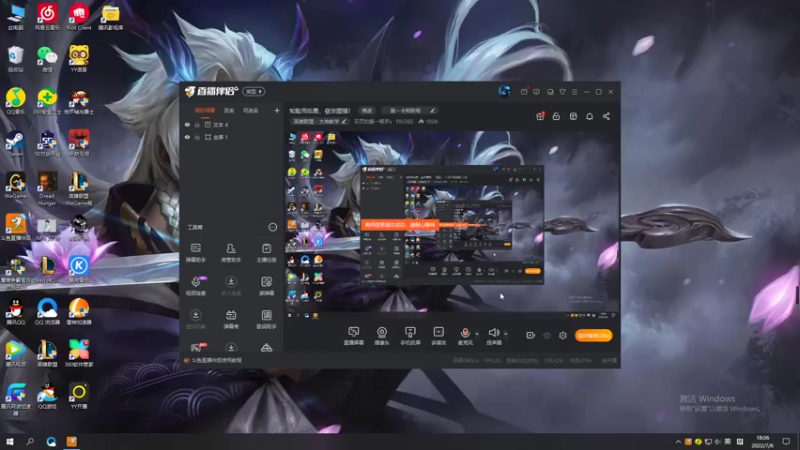The image size is (800, 450).
Task: Open the mail icon in title bar
Action: [524, 92]
